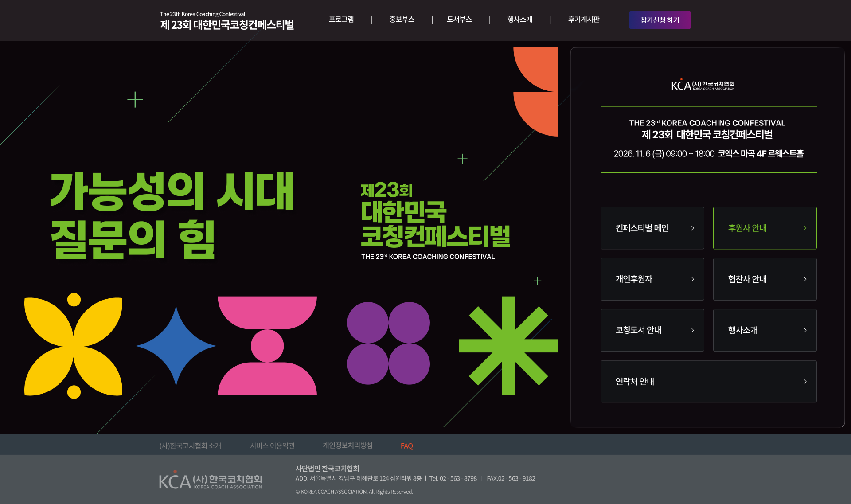Click the 참가신청 하기 button
This screenshot has height=504, width=851.
(x=660, y=20)
